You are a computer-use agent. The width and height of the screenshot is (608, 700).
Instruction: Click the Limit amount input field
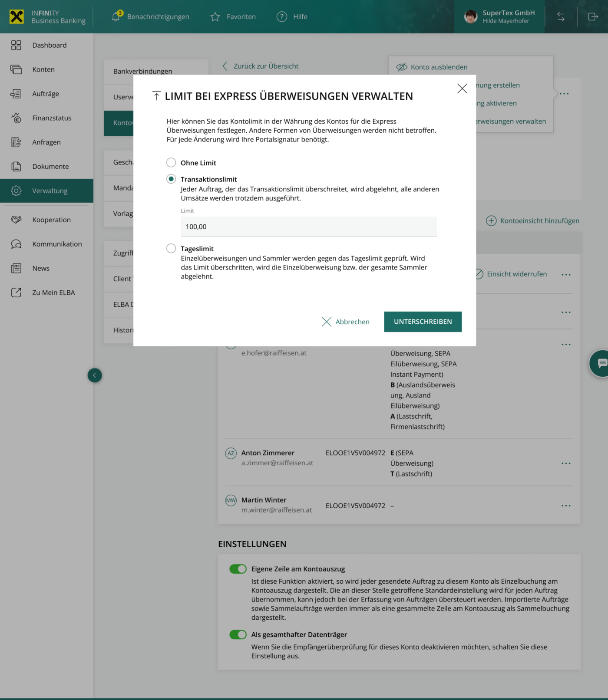pyautogui.click(x=308, y=227)
